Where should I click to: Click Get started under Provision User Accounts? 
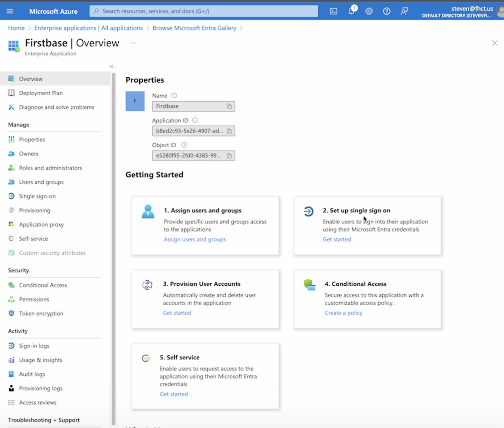[x=177, y=313]
